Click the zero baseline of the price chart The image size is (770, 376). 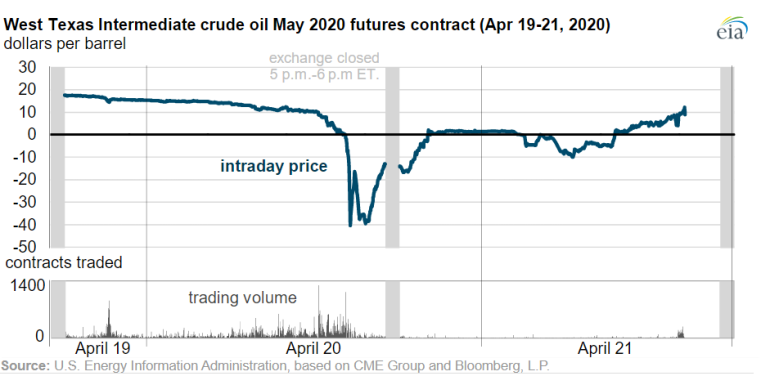(x=392, y=134)
